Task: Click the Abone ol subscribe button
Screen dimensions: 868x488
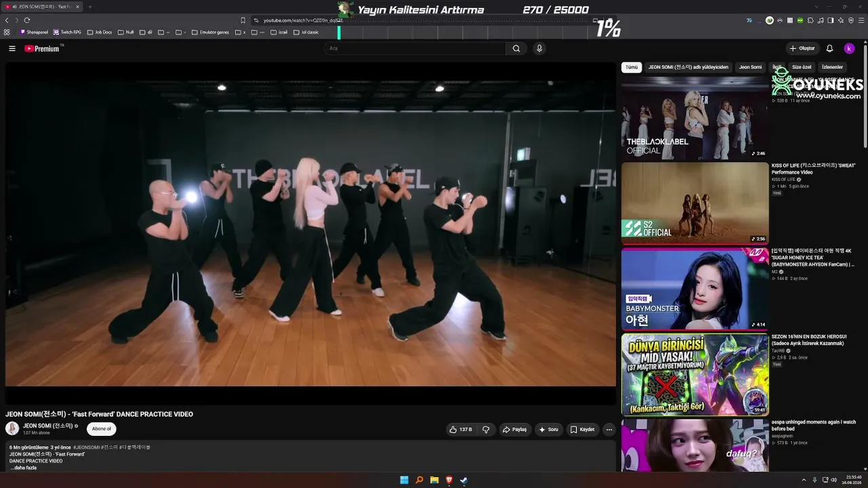Action: 101,429
